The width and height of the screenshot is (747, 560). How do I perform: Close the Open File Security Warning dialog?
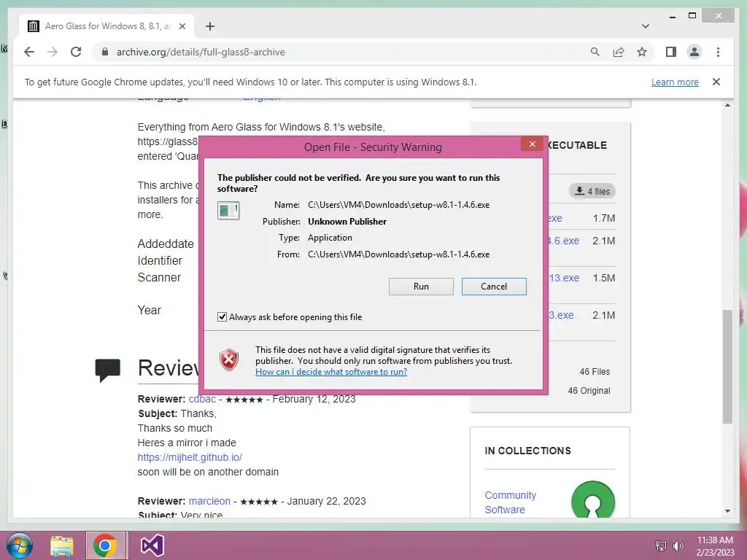(x=532, y=144)
